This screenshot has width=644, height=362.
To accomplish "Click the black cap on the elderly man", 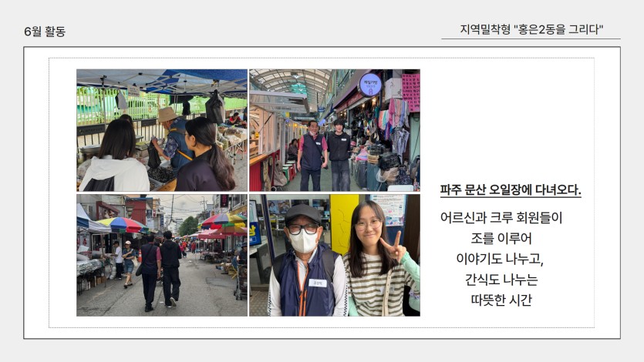I will 302,214.
